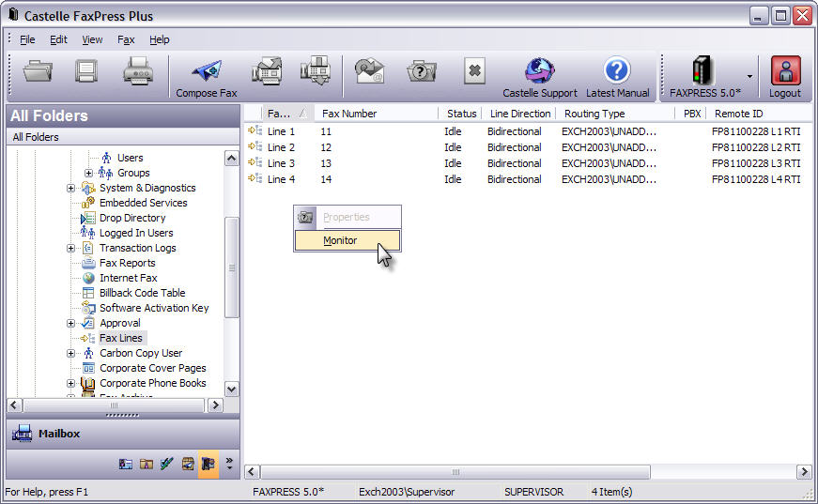Expand the System & Diagnostics node

[71, 188]
